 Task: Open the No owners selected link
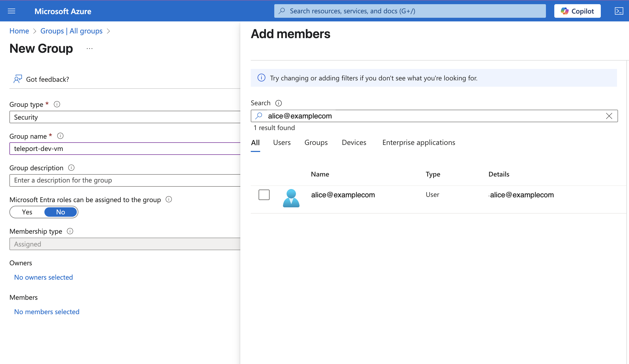(x=43, y=277)
